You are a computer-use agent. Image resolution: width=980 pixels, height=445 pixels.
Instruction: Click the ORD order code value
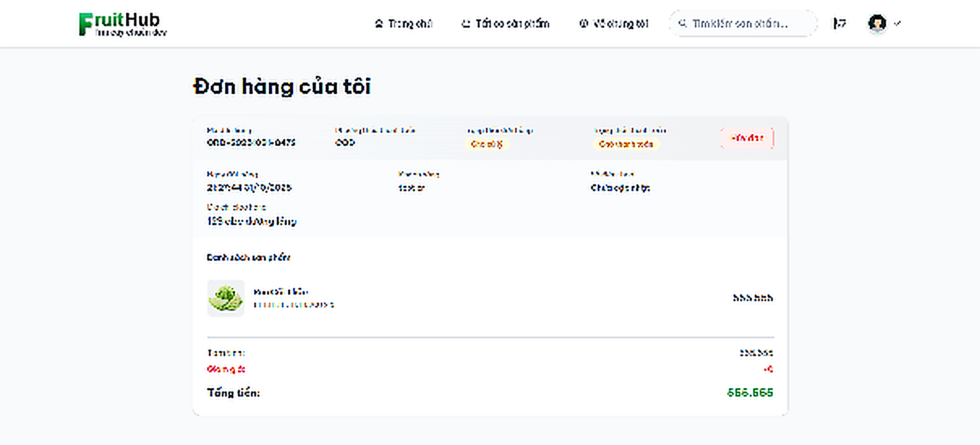pos(251,142)
